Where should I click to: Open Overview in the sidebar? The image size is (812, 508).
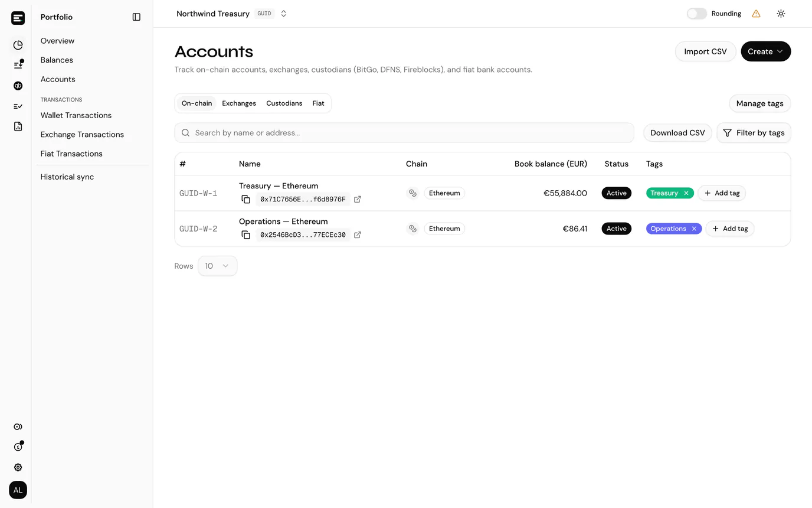pyautogui.click(x=57, y=41)
